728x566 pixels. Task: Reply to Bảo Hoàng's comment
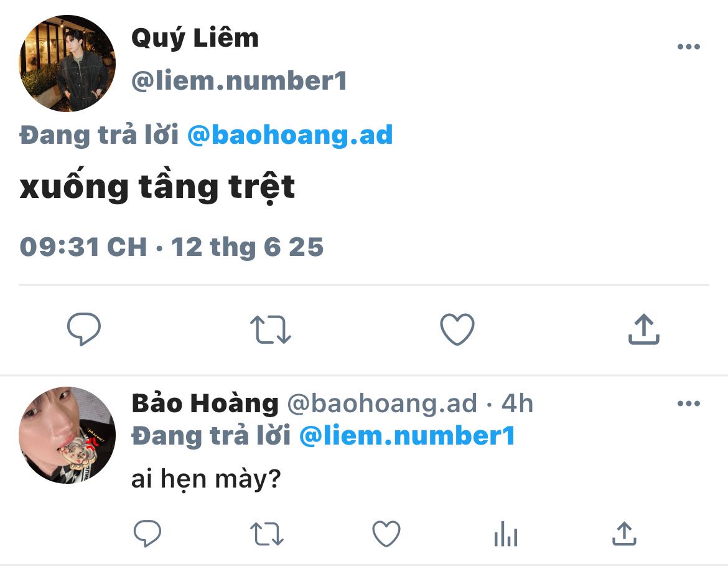coord(147,533)
